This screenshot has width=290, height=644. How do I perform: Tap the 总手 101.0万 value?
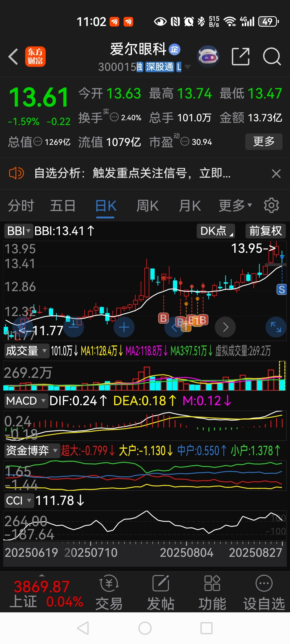[180, 118]
